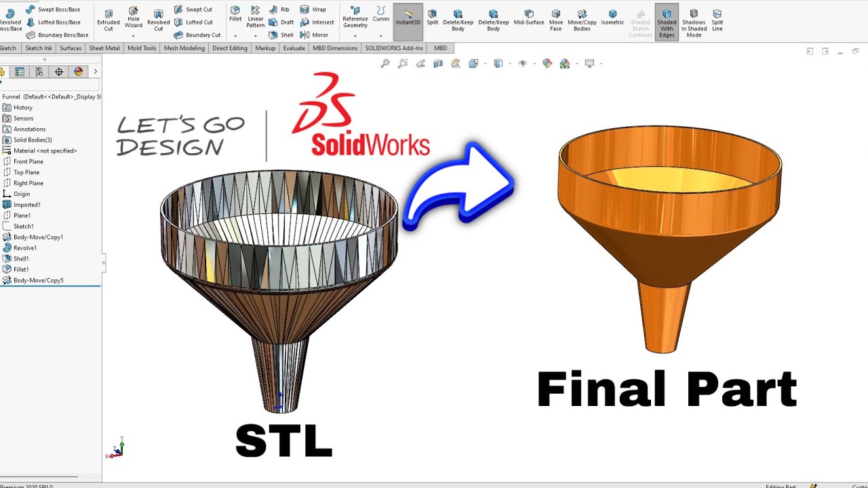Toggle Shaded With Edges display

[667, 22]
